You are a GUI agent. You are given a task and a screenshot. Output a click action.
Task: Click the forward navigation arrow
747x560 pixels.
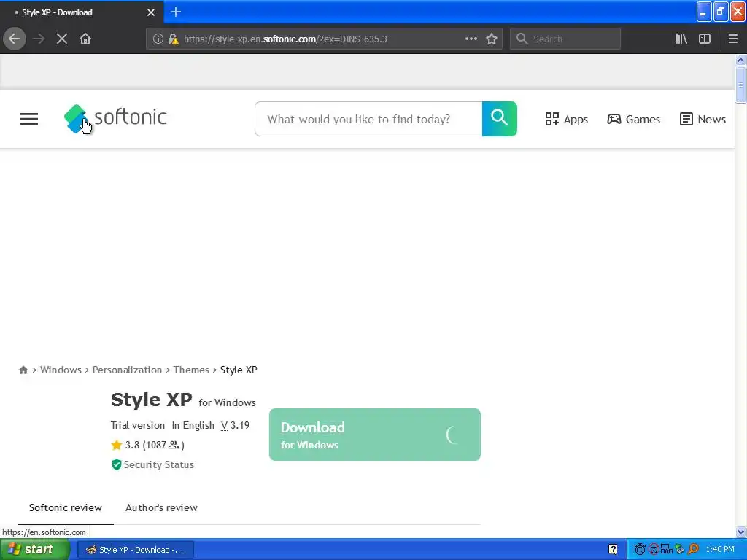(39, 39)
